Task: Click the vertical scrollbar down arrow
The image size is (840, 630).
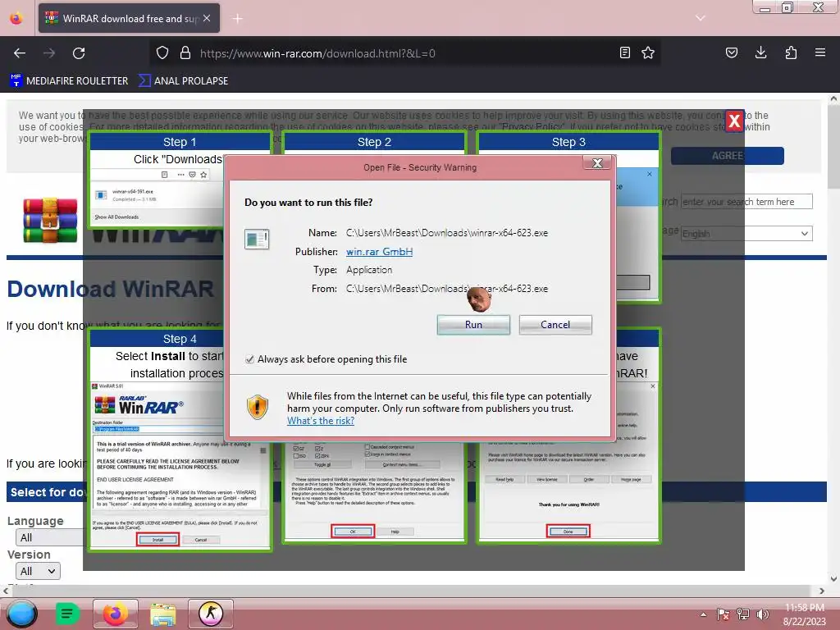Action: click(x=833, y=578)
